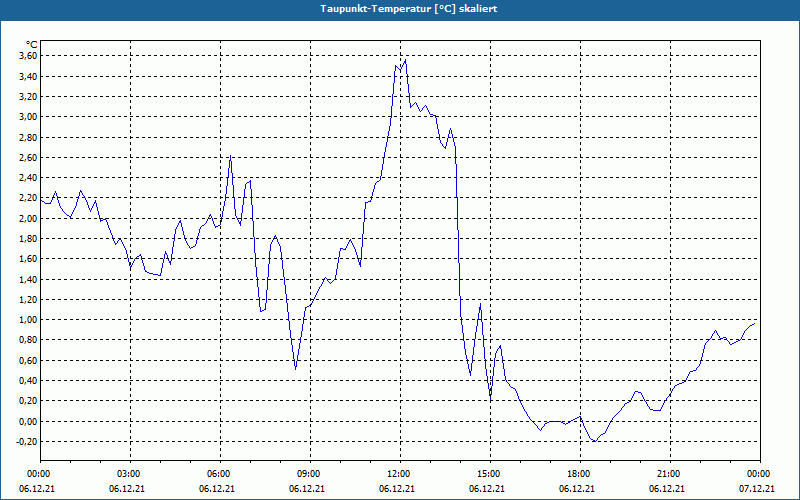Click the 06:00 time label

point(220,474)
